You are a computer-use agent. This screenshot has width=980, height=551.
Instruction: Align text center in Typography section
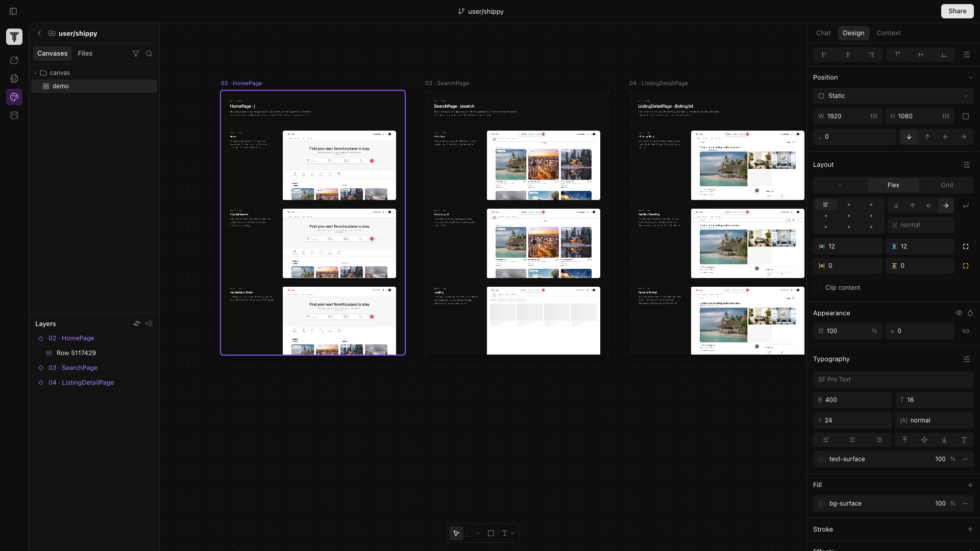852,440
